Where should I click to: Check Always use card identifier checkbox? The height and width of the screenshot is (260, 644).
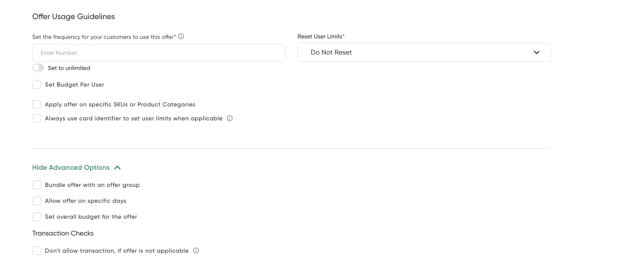click(37, 118)
